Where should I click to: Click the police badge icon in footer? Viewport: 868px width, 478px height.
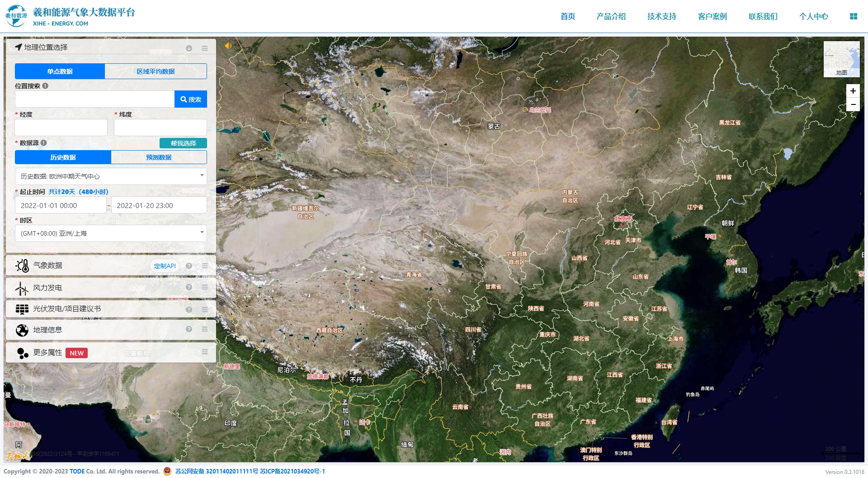[167, 471]
